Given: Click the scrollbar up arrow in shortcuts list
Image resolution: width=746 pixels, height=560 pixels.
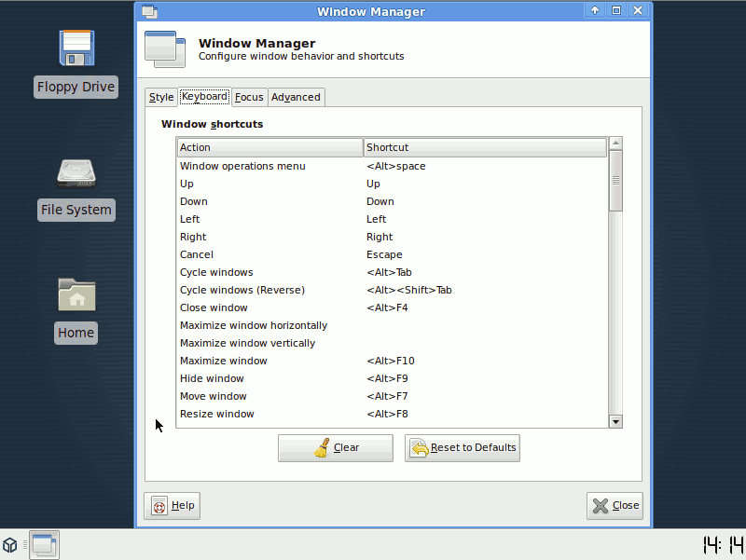Looking at the screenshot, I should point(615,144).
